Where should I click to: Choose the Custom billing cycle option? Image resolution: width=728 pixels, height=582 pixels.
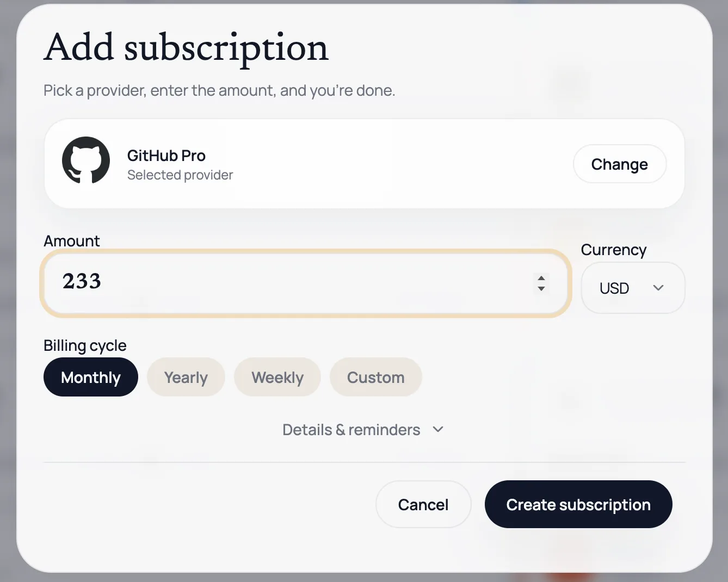[x=375, y=377]
